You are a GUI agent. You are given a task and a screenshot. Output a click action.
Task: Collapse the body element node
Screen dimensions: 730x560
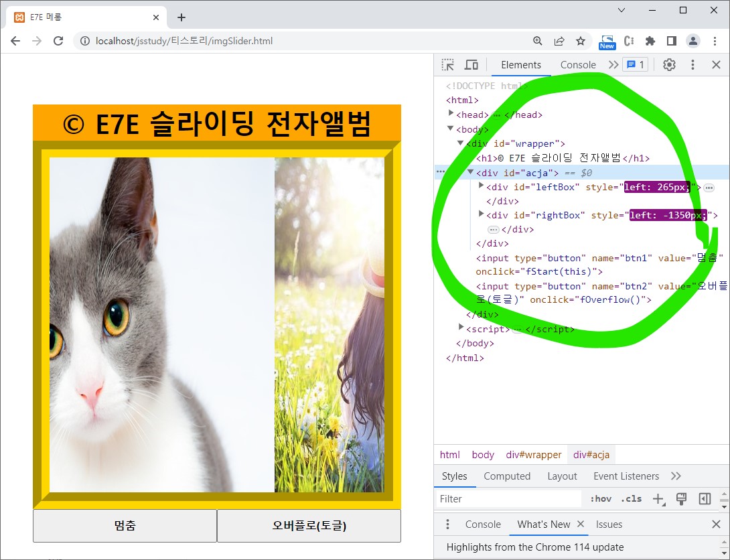pyautogui.click(x=450, y=128)
